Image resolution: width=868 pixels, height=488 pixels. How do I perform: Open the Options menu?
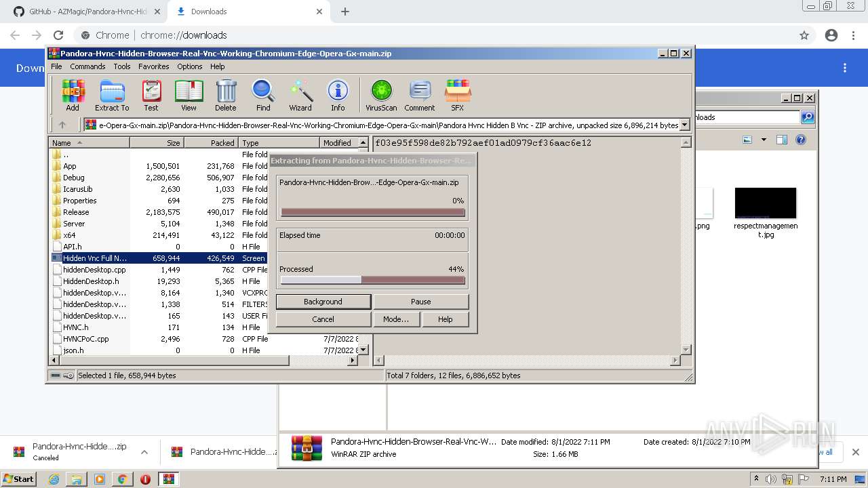pos(190,66)
